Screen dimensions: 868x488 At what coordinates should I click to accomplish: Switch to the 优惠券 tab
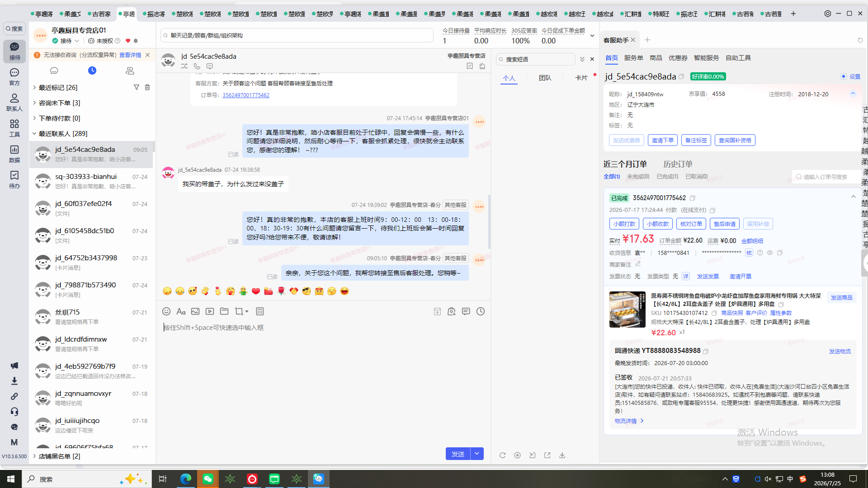(x=678, y=58)
